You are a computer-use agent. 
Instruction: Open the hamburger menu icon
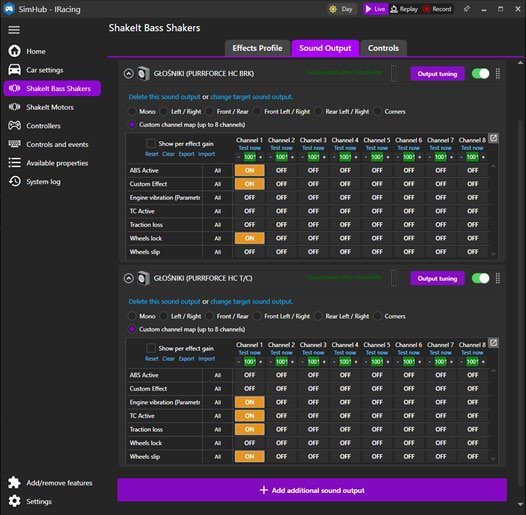coord(14,30)
